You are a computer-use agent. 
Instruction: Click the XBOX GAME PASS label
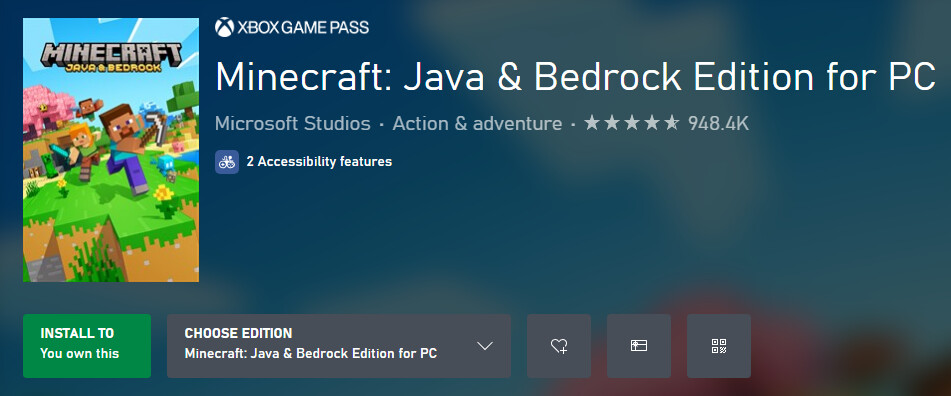click(303, 28)
